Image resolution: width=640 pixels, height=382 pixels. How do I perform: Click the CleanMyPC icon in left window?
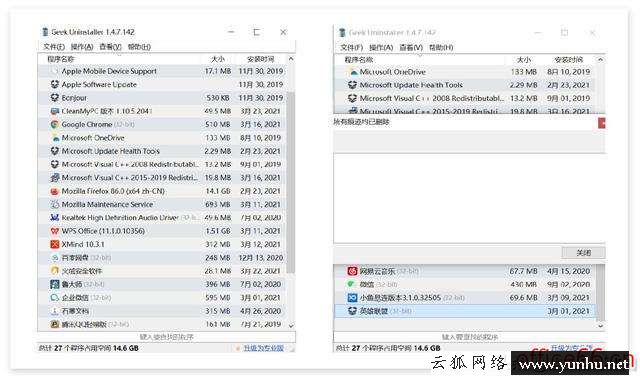pyautogui.click(x=55, y=111)
